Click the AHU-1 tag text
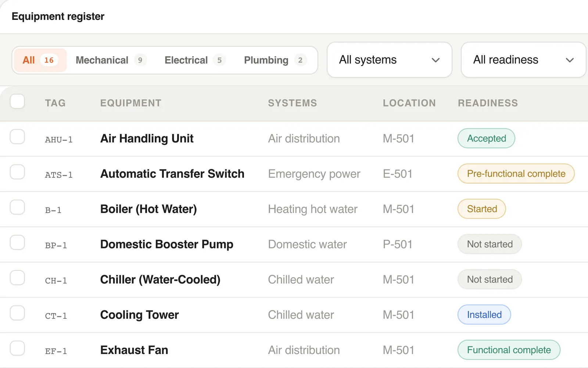Image resolution: width=588 pixels, height=368 pixels. pos(59,140)
